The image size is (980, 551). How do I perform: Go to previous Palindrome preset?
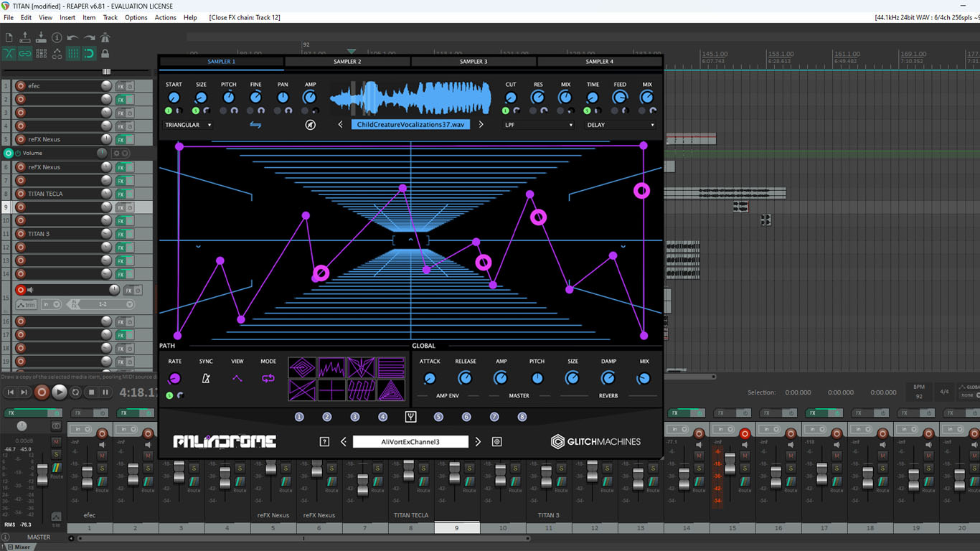click(x=343, y=442)
